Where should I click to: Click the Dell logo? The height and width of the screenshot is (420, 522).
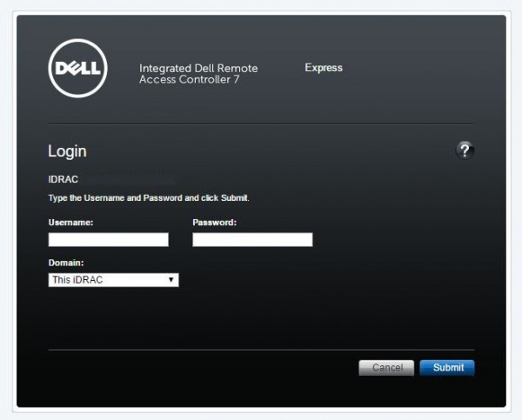point(77,68)
